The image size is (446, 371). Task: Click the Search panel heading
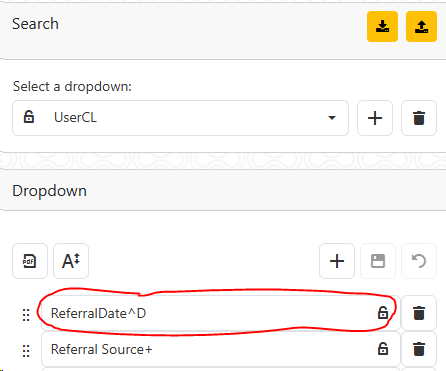(35, 24)
